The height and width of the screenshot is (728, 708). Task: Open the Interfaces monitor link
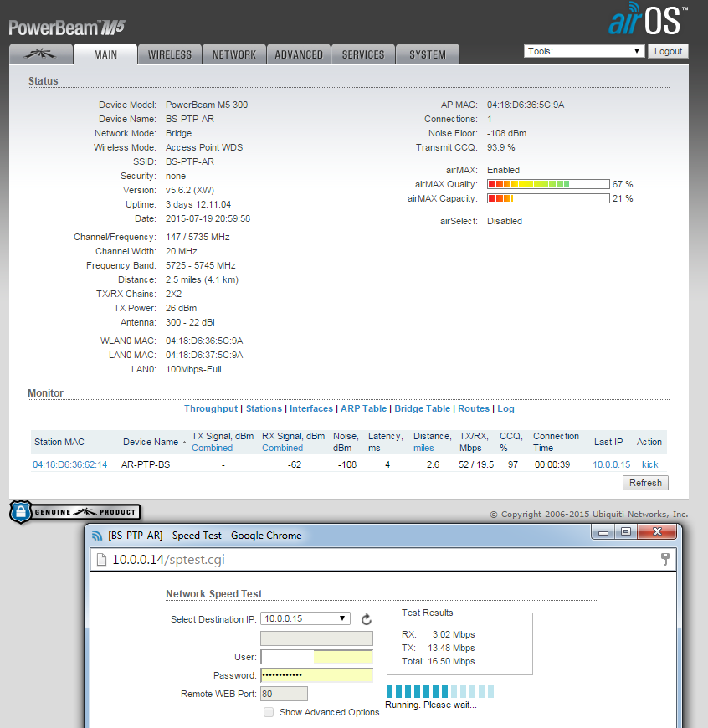click(311, 408)
